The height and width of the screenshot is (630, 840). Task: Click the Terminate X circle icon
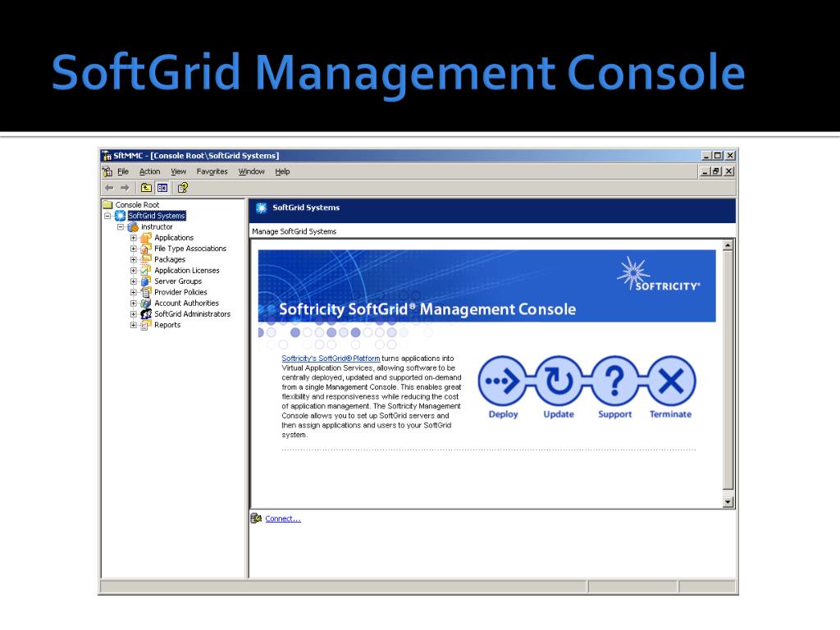click(671, 381)
